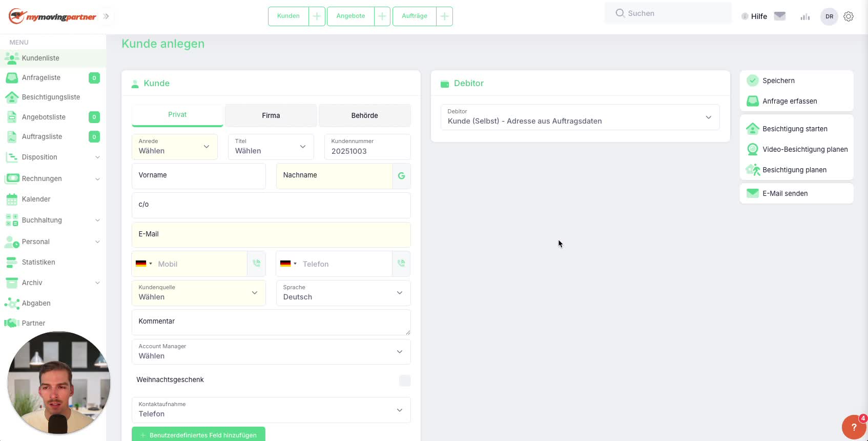Viewport: 868px width, 441px height.
Task: Expand the Archiv menu
Action: point(53,283)
